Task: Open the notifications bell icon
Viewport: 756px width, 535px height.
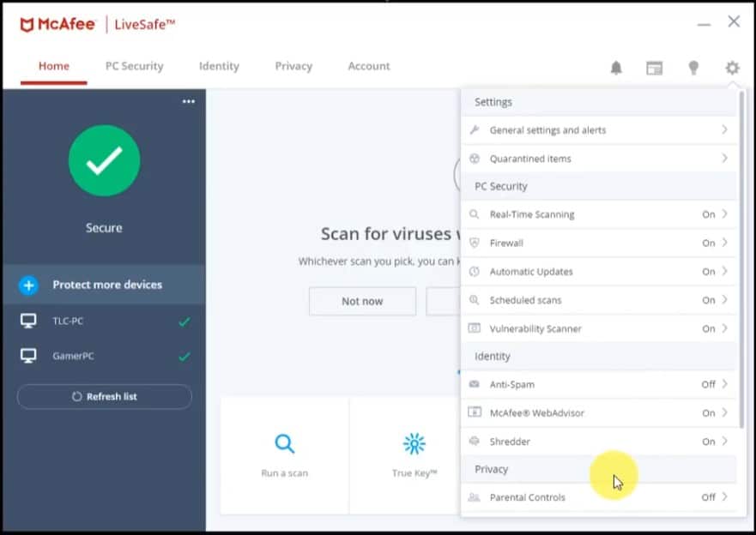Action: (616, 67)
